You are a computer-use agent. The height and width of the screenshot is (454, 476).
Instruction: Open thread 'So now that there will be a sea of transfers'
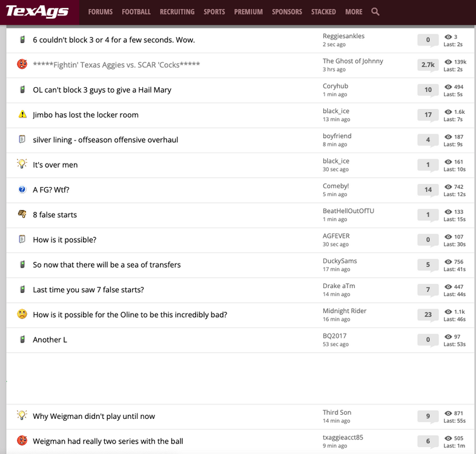107,265
